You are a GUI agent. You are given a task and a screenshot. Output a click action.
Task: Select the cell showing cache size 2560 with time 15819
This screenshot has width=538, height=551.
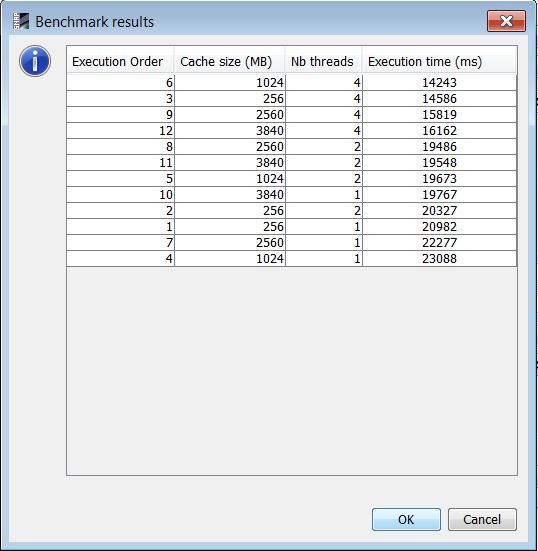(229, 115)
